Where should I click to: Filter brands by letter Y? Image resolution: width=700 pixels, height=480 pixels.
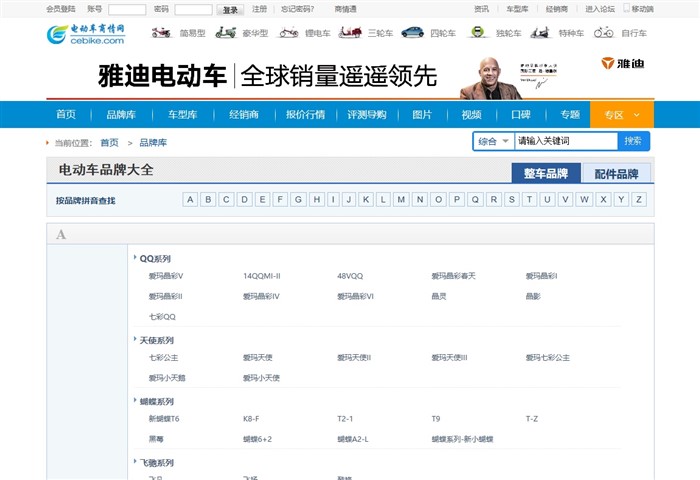point(621,200)
